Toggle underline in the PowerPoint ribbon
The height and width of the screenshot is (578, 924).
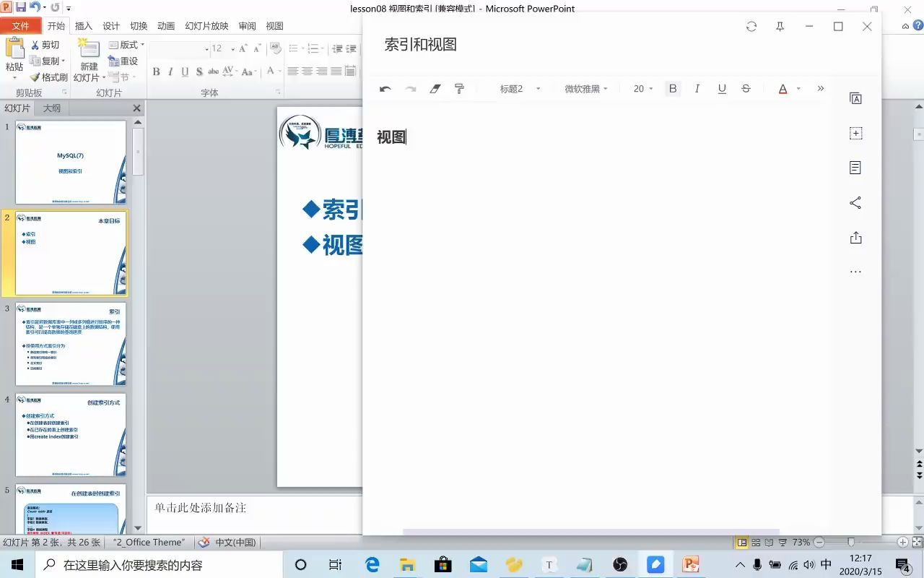pos(185,72)
